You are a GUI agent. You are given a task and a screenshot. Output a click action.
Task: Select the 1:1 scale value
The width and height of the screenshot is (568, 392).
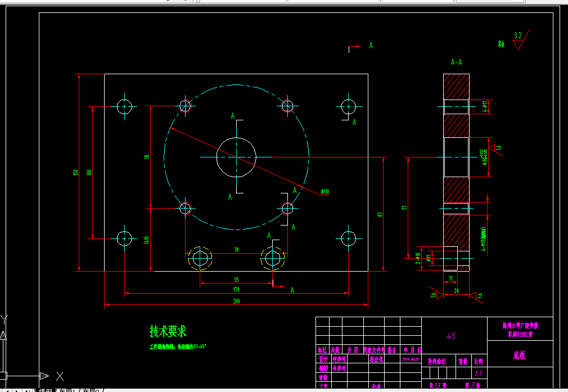[x=479, y=373]
